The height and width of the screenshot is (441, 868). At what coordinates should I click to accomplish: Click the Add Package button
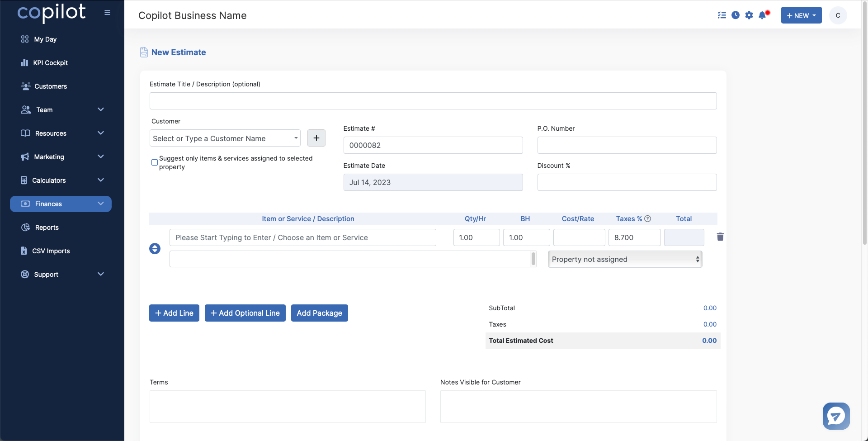320,313
